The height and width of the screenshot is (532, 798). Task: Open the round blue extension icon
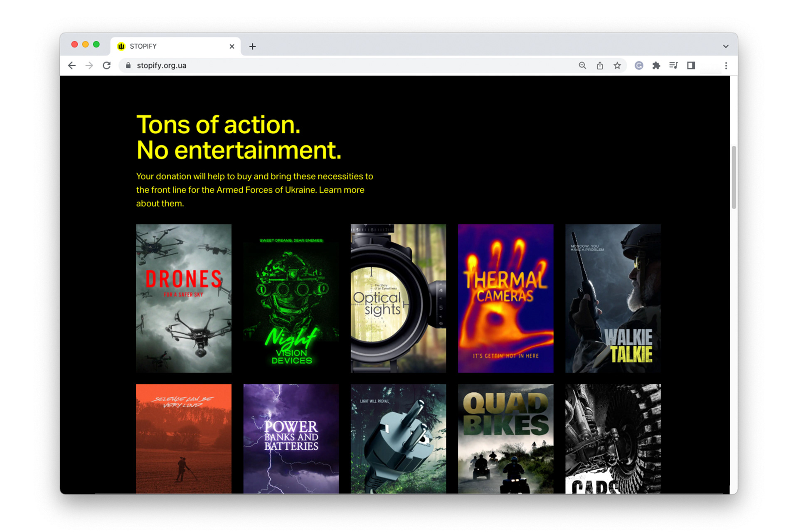coord(639,66)
